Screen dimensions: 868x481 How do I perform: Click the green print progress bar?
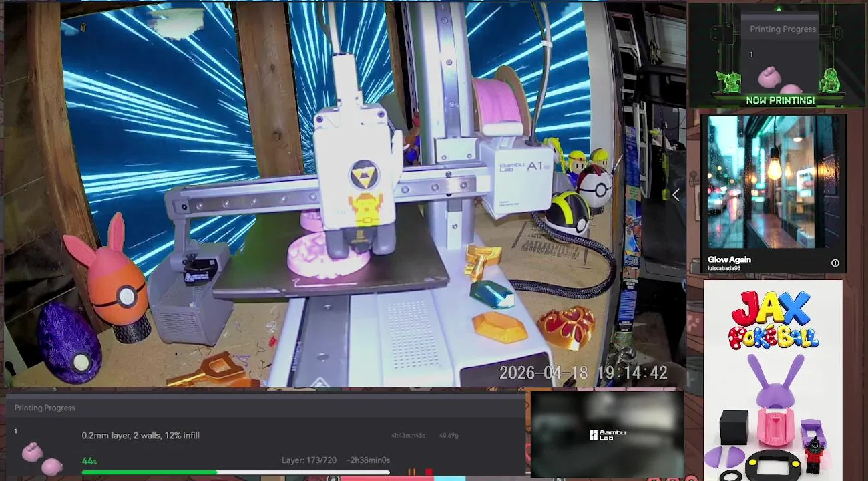point(236,473)
